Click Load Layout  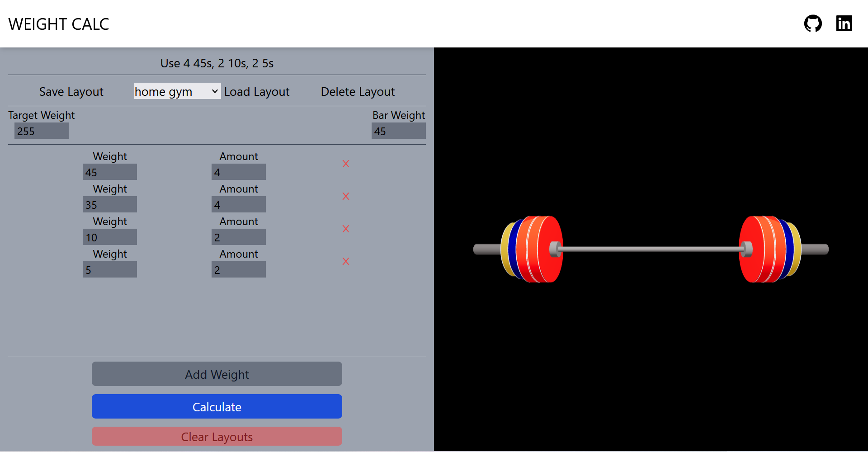[257, 92]
